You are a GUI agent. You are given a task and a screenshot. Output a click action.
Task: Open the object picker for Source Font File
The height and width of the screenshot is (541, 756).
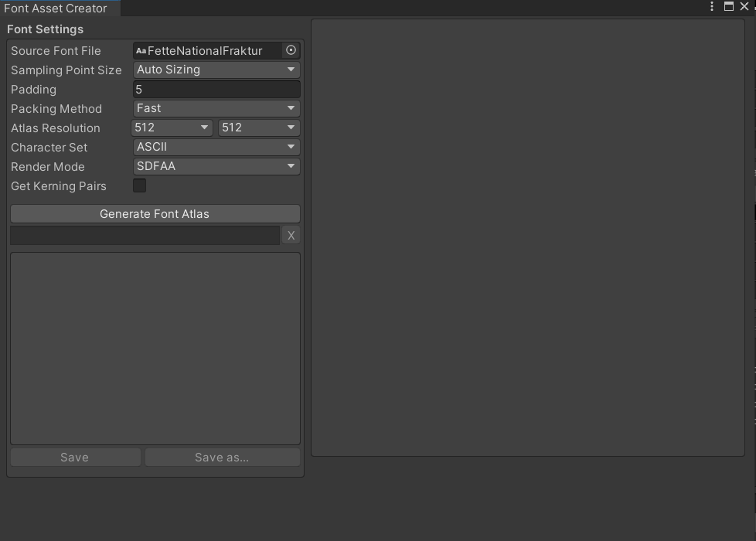[x=291, y=50]
